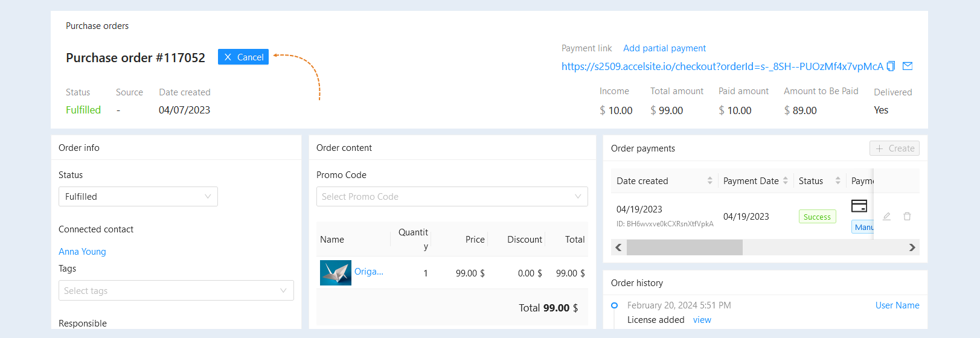Open the Fulfilled status dropdown
This screenshot has width=980, height=338.
138,197
